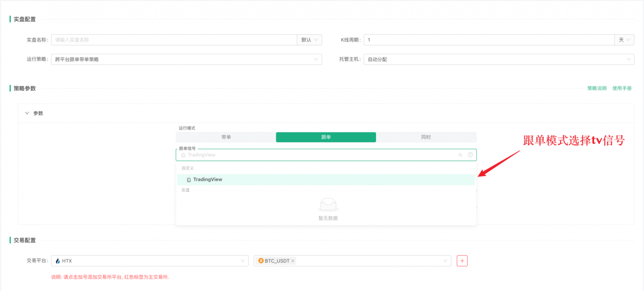Click the search icon in 跟单信号 field
Image resolution: width=644 pixels, height=291 pixels.
(460, 155)
